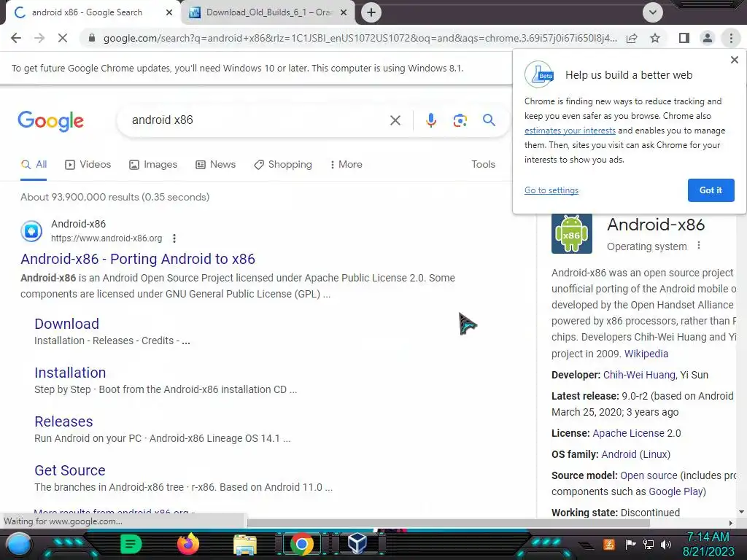Click the Android-x86 site favicon in the result
Screen dimensions: 747x560
click(31, 231)
